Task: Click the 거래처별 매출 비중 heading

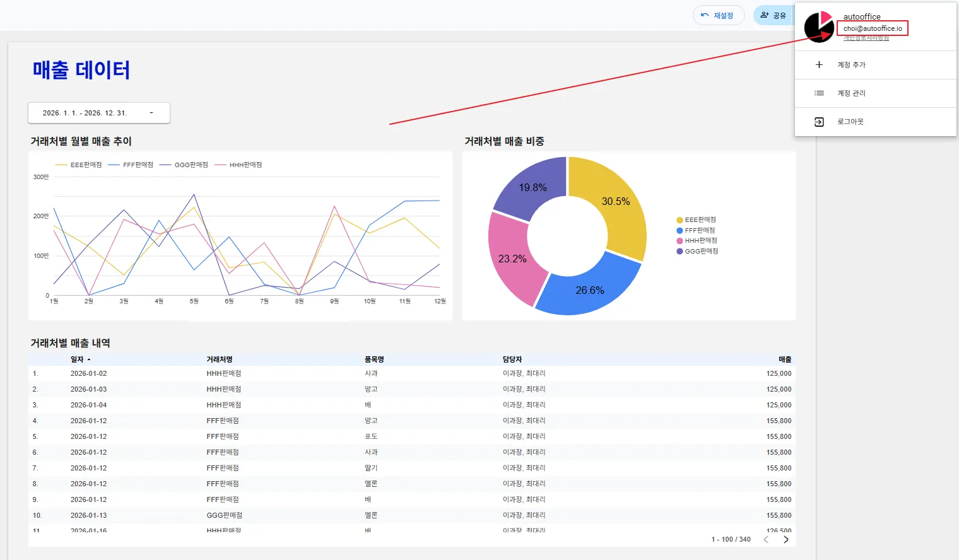Action: [505, 141]
